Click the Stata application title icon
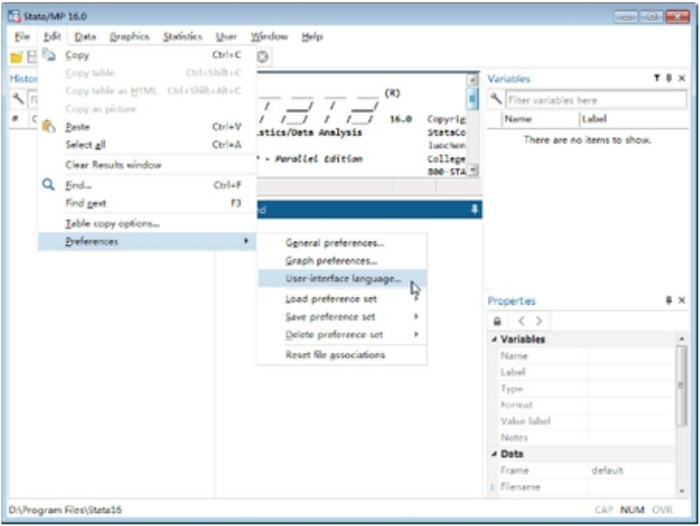Screen dimensions: 700x526 coord(14,17)
